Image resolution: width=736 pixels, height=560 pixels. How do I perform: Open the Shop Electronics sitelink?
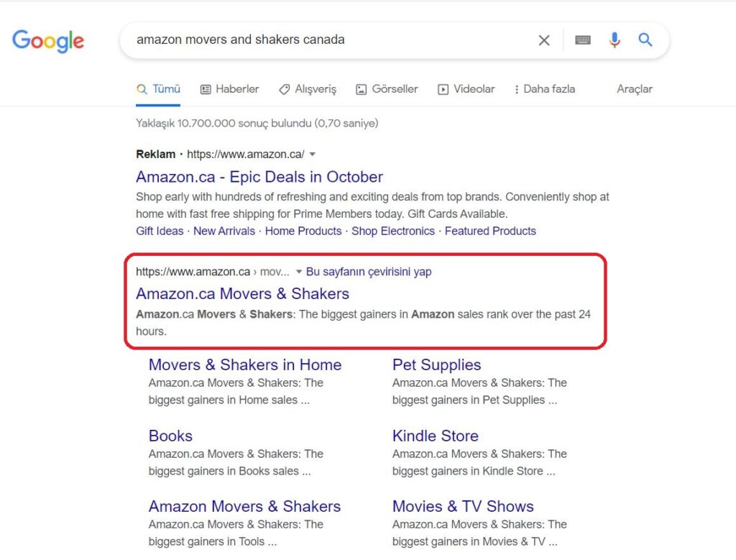[x=393, y=231]
